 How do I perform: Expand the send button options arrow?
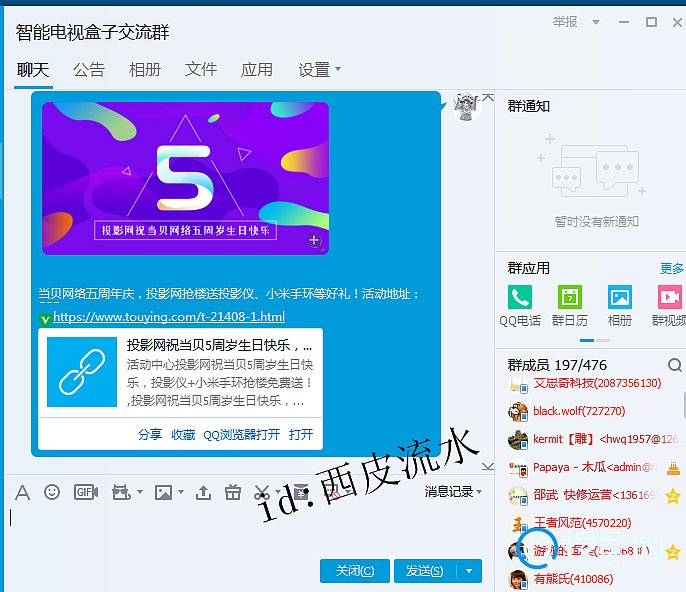coord(469,571)
